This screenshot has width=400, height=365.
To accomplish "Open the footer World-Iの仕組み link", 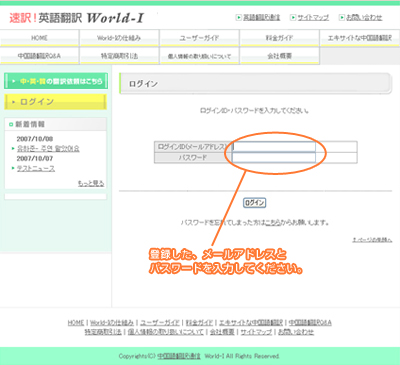I will point(112,322).
